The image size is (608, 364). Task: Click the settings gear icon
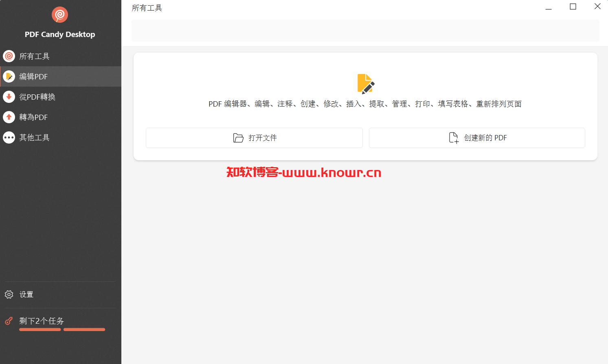pyautogui.click(x=9, y=294)
